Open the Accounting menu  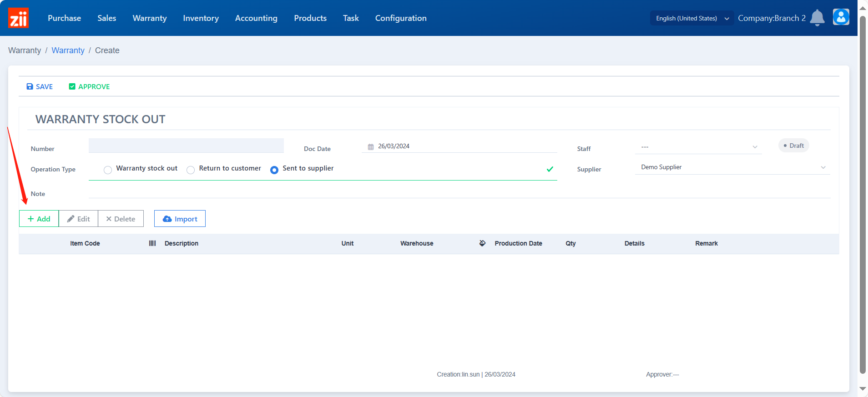256,18
